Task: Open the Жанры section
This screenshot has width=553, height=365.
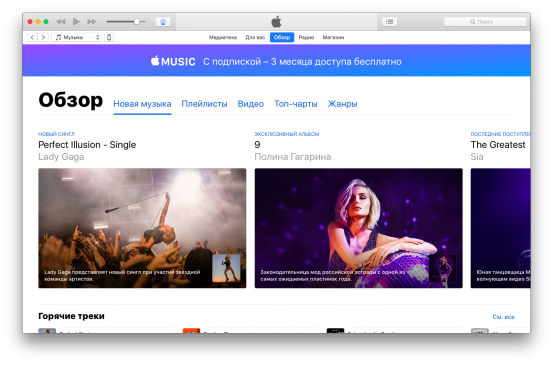Action: tap(342, 104)
